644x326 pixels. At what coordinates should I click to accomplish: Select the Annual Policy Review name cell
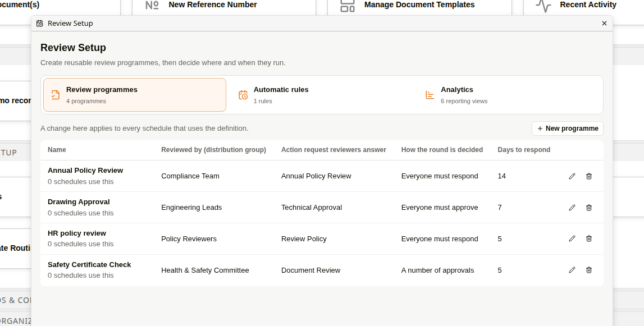[85, 171]
